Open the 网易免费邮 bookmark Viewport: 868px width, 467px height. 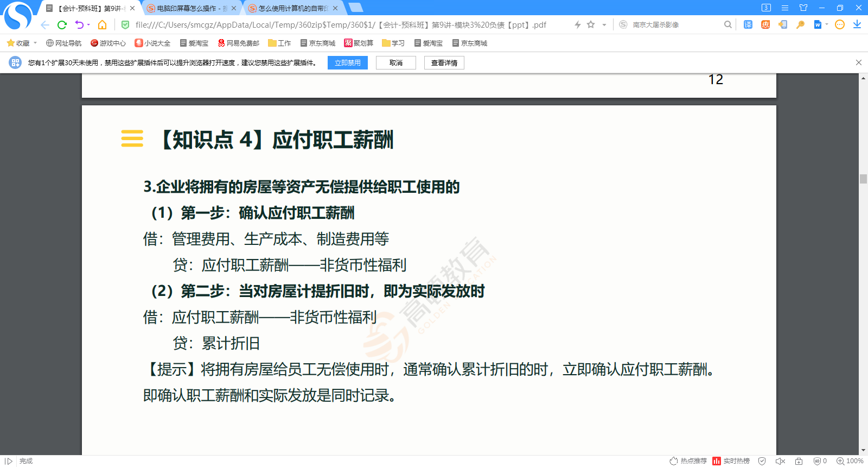point(238,43)
